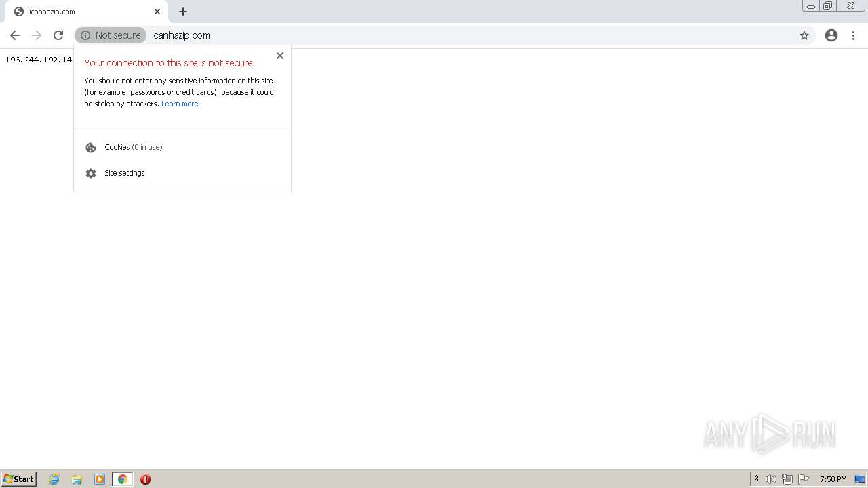Restore down the Chrome window
The image size is (868, 488).
pos(828,6)
